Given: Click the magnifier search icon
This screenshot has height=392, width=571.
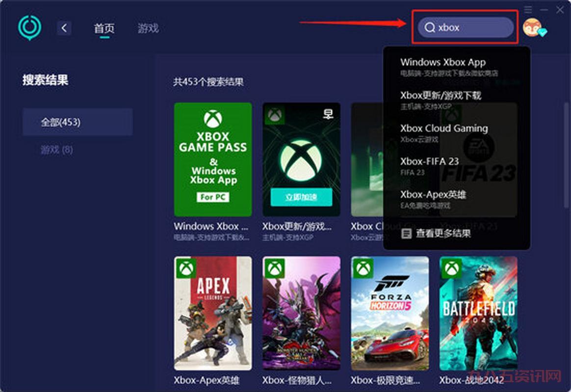Looking at the screenshot, I should 430,28.
